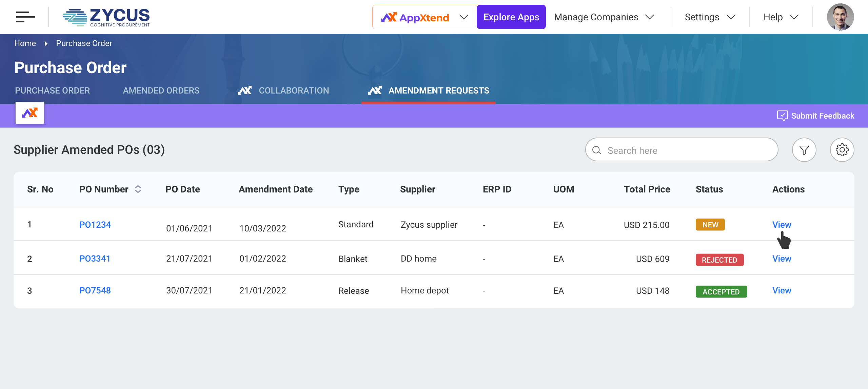Open the hamburger navigation menu

(25, 17)
